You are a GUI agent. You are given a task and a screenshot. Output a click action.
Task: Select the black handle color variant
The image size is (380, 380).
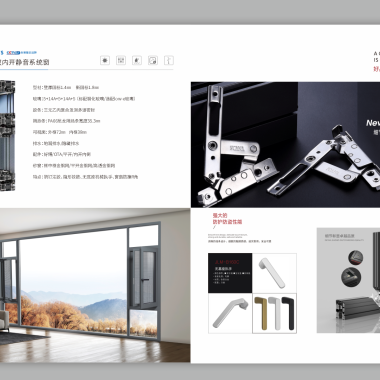coord(289,313)
